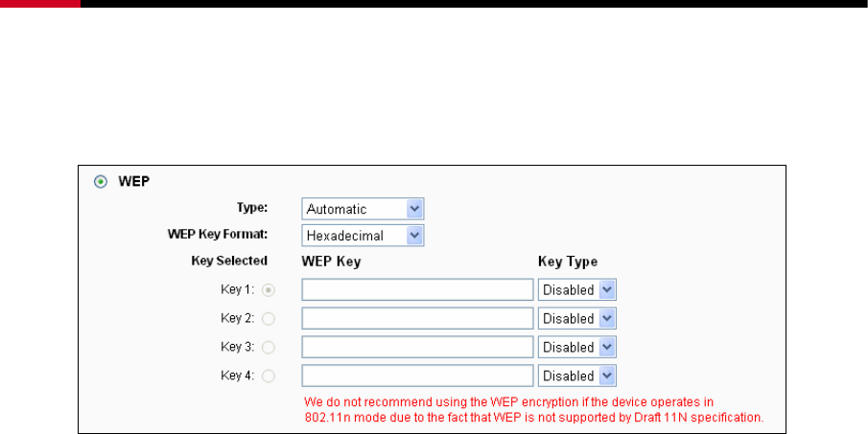Image resolution: width=868 pixels, height=434 pixels.
Task: Expand the Key 2 Key Type dropdown
Action: tap(577, 318)
